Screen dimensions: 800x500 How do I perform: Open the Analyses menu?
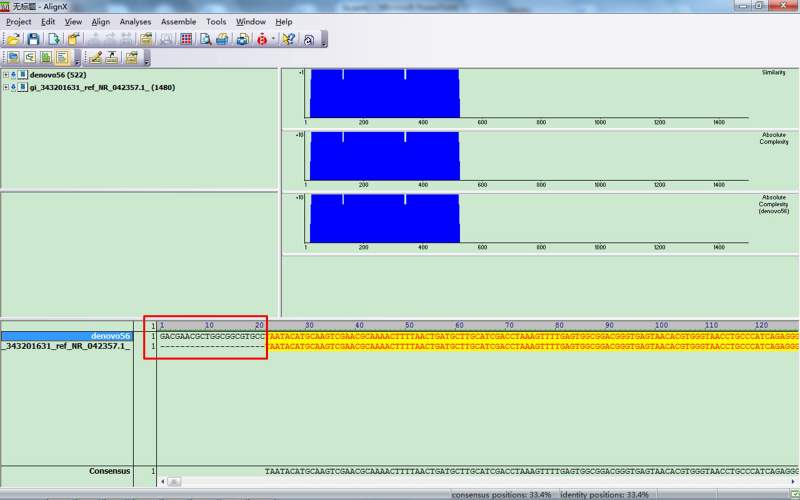click(135, 22)
